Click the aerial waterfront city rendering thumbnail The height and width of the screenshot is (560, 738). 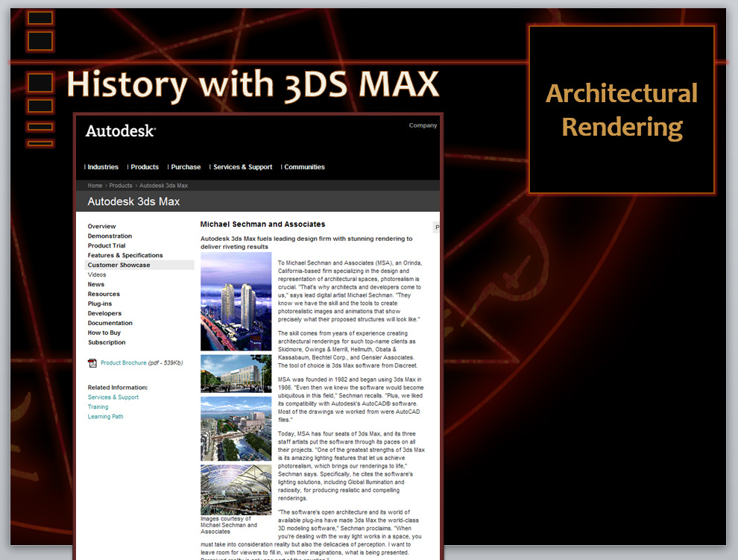pyautogui.click(x=236, y=429)
